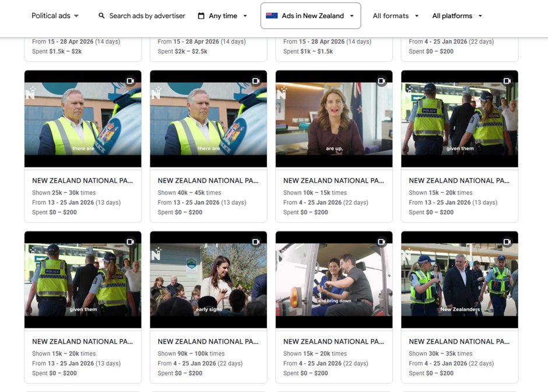
Task: Click video icon on the 40k – 45k card
Action: [x=256, y=81]
